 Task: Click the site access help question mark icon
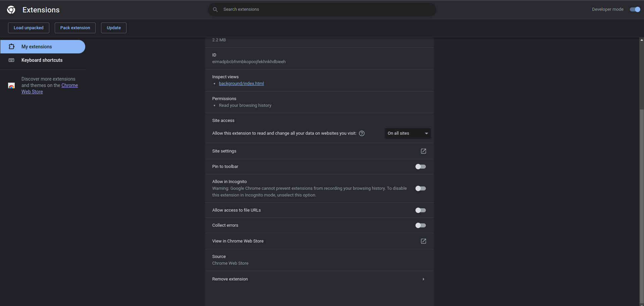click(361, 133)
